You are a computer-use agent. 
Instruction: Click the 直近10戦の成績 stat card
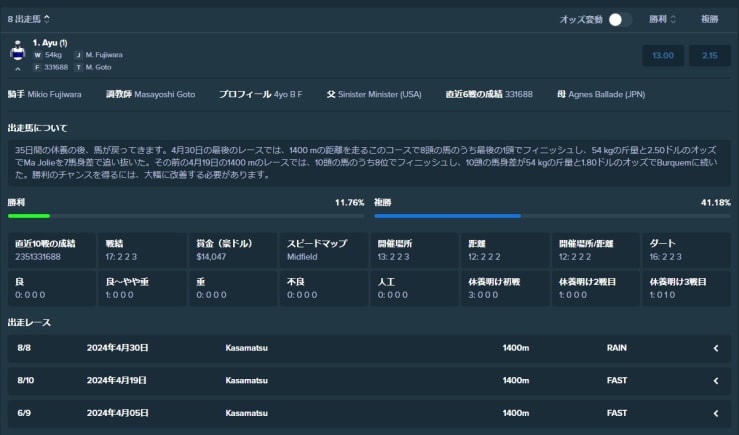pyautogui.click(x=51, y=250)
